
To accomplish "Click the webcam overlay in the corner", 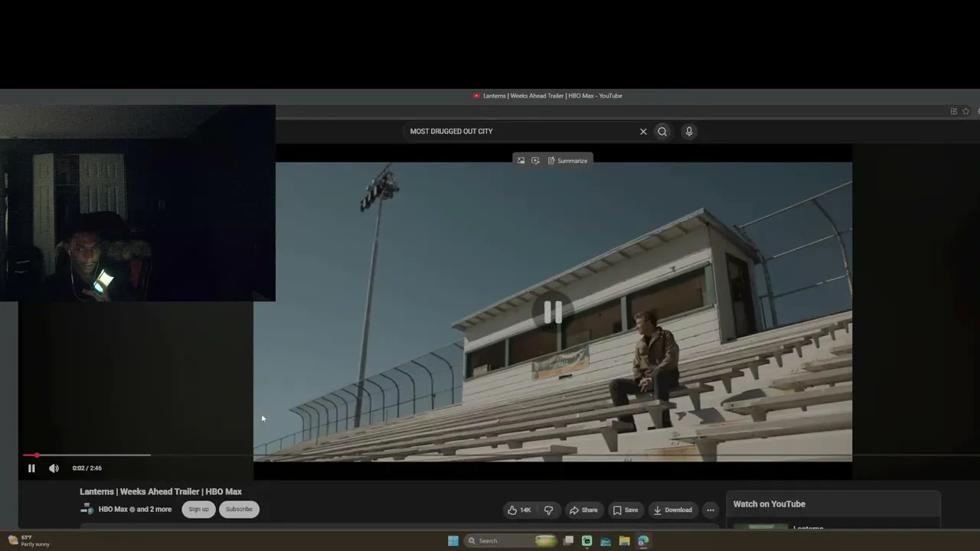I will click(138, 204).
